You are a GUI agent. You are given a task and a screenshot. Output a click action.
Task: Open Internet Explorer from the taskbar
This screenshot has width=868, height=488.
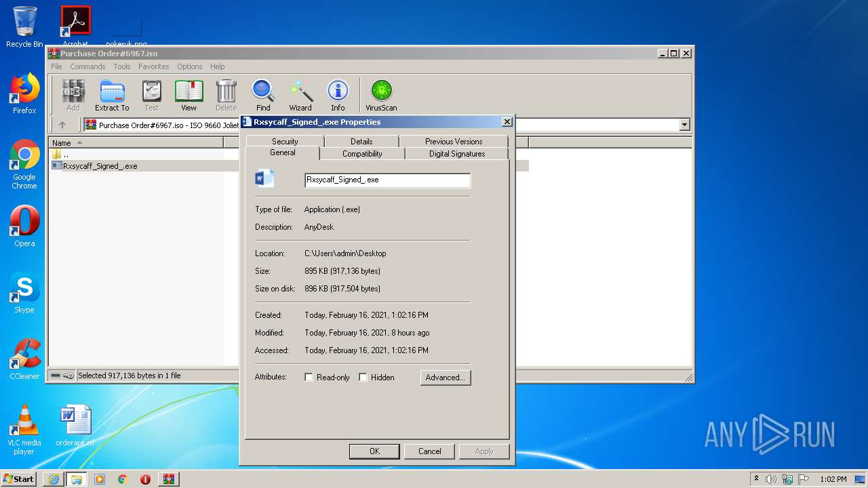(x=54, y=479)
